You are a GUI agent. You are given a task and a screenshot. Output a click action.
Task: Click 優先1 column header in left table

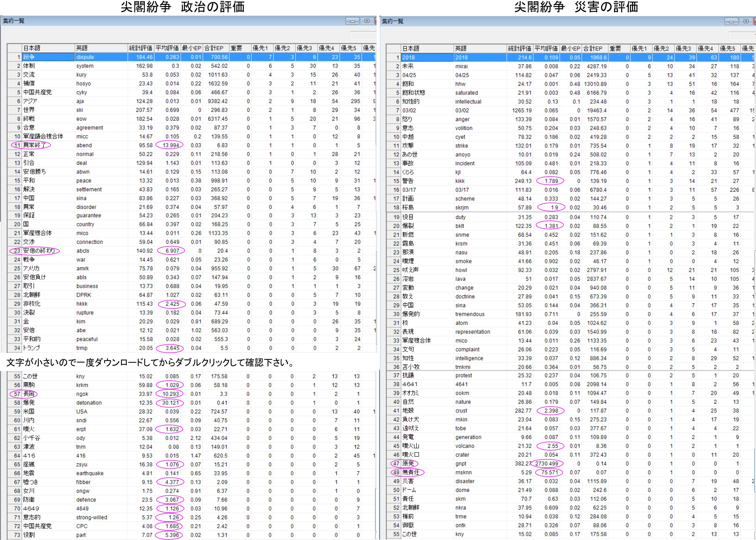click(262, 48)
